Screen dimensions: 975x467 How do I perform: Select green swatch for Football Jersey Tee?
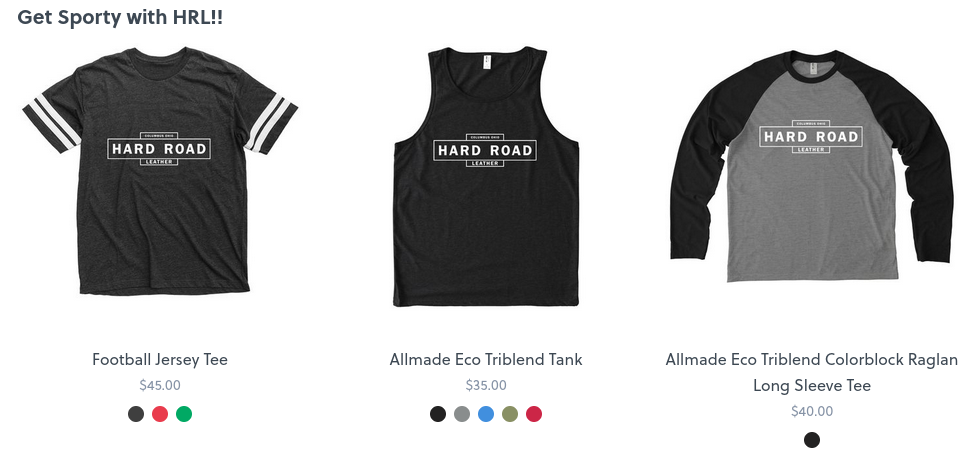point(184,414)
